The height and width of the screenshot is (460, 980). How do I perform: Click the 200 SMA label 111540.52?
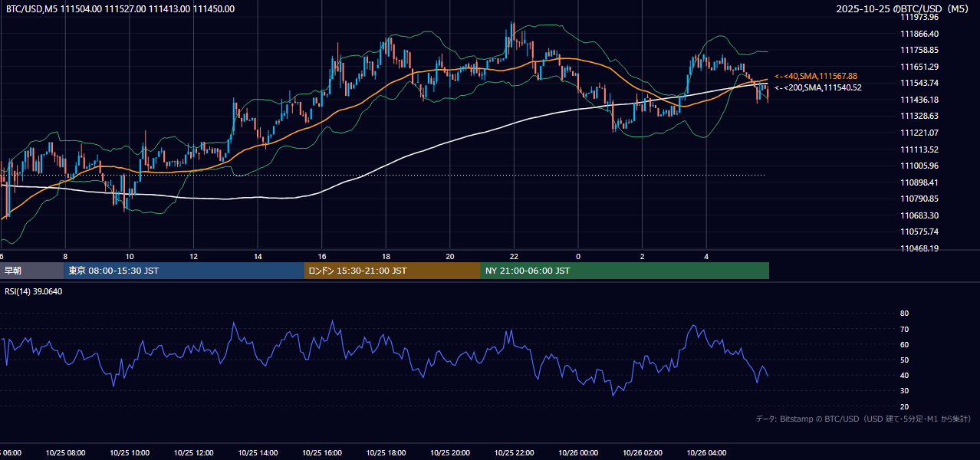click(x=817, y=87)
